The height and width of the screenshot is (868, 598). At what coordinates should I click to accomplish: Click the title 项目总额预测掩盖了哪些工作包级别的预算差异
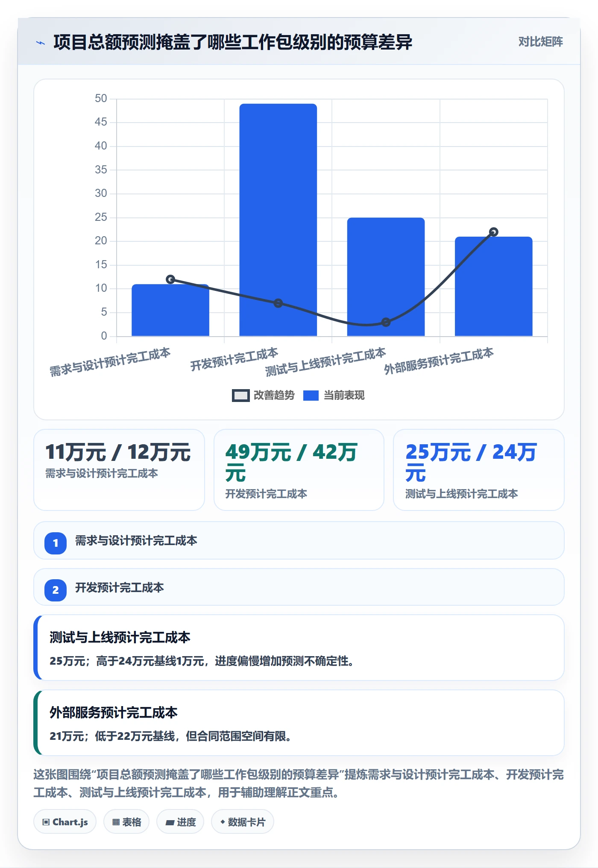tap(233, 42)
